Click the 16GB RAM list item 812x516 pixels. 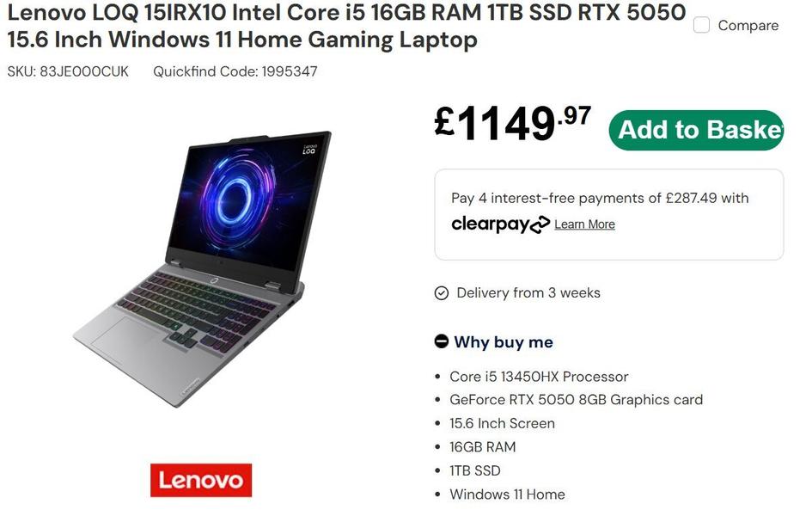[x=482, y=447]
